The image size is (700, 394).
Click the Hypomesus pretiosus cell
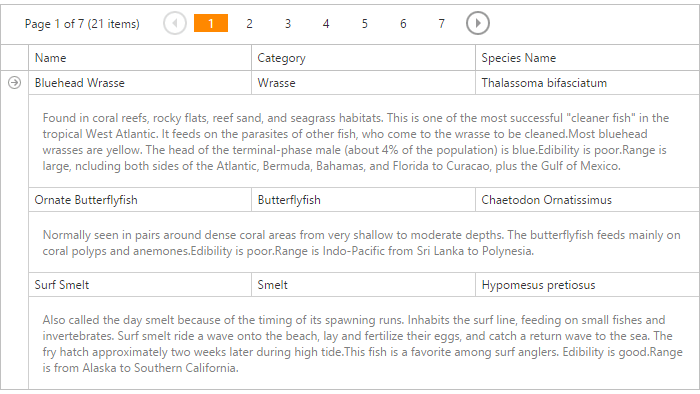click(588, 285)
